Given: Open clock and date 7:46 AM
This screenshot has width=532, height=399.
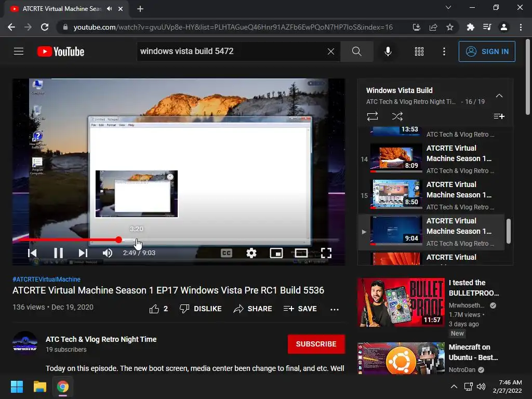Looking at the screenshot, I should (x=507, y=387).
